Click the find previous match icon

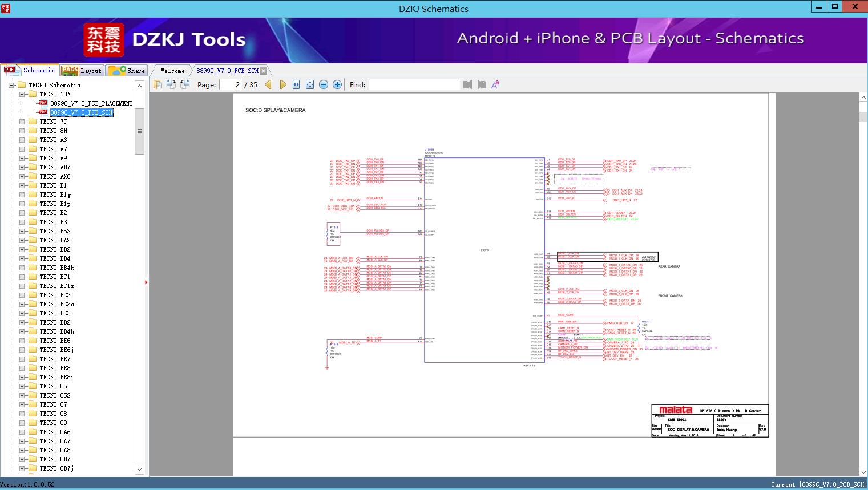pyautogui.click(x=468, y=84)
